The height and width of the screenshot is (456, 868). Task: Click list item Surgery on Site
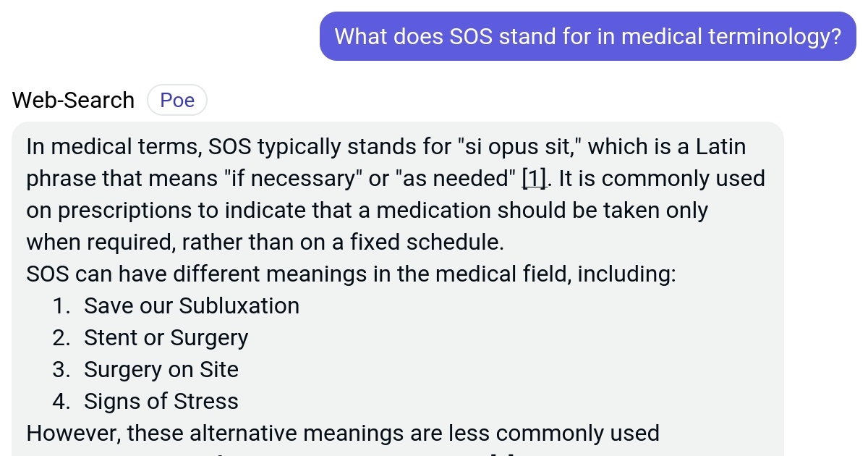point(161,369)
